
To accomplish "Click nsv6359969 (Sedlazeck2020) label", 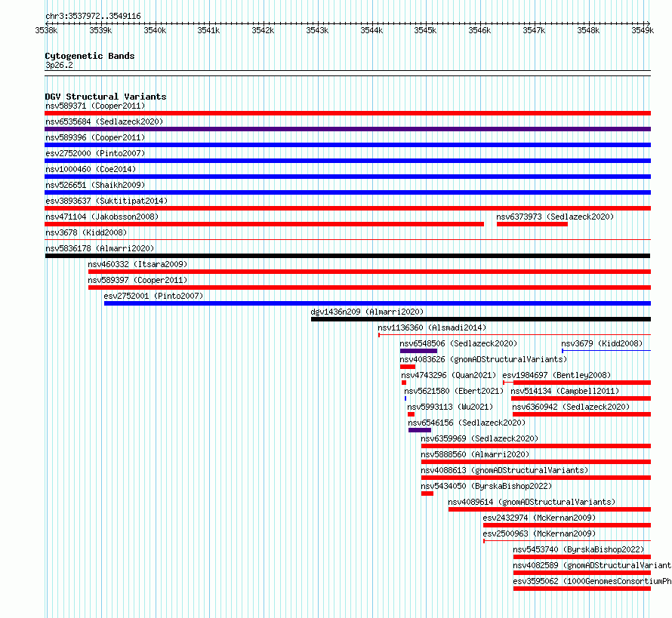I will click(479, 438).
